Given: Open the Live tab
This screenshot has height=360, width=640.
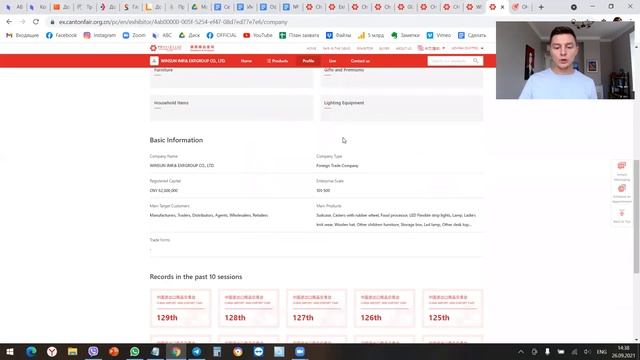Looking at the screenshot, I should point(332,61).
